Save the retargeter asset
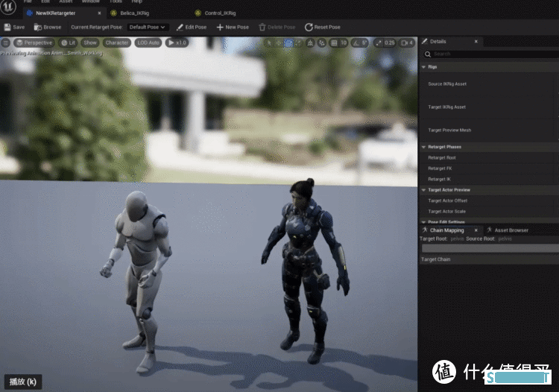The width and height of the screenshot is (559, 392). [x=14, y=27]
